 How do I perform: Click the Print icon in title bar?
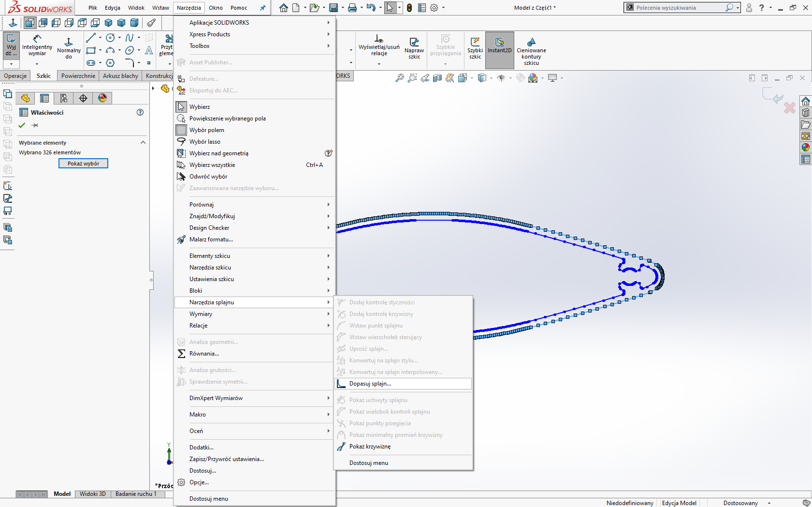point(352,8)
